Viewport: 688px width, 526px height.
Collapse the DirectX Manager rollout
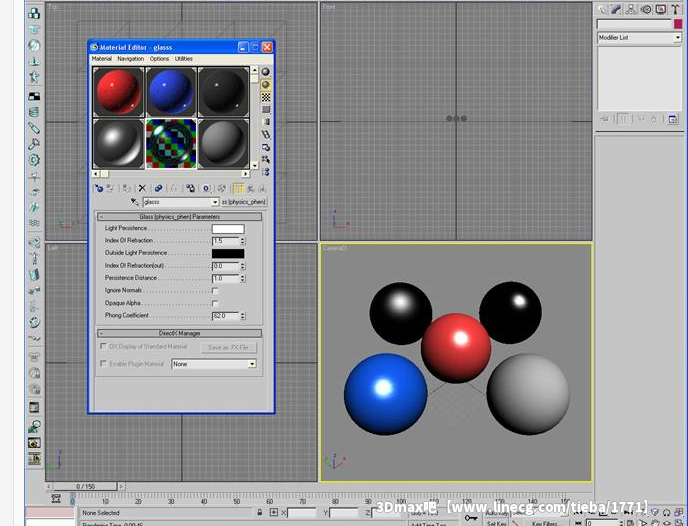click(x=179, y=333)
